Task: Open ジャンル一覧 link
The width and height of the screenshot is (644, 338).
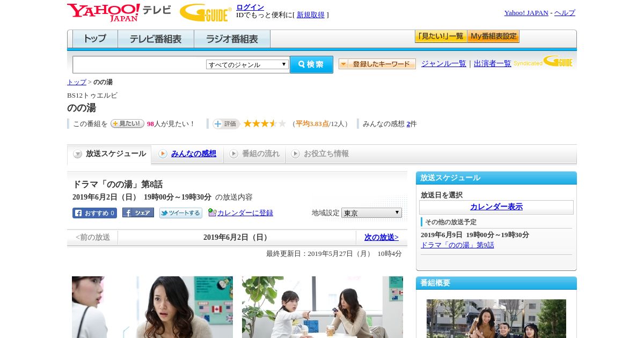Action: point(444,63)
